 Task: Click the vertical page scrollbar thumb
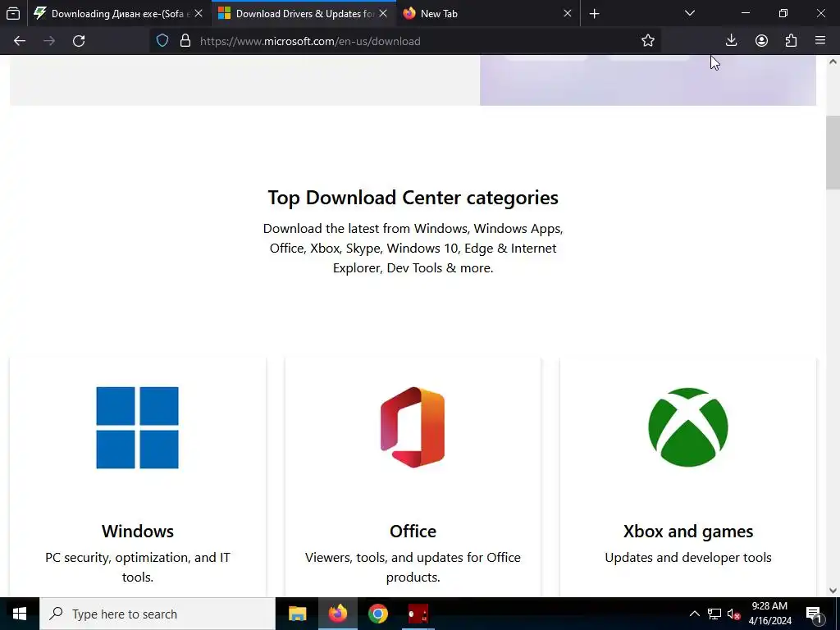(833, 153)
